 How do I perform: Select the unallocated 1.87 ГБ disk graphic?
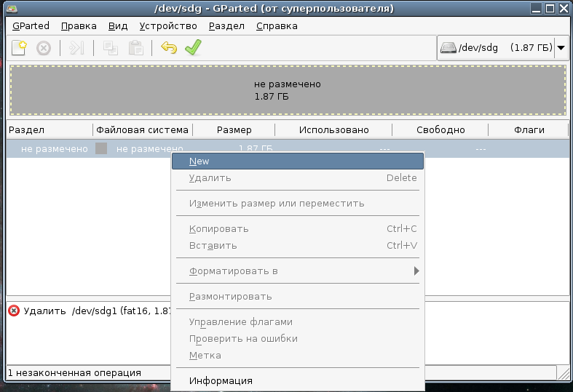[x=288, y=90]
